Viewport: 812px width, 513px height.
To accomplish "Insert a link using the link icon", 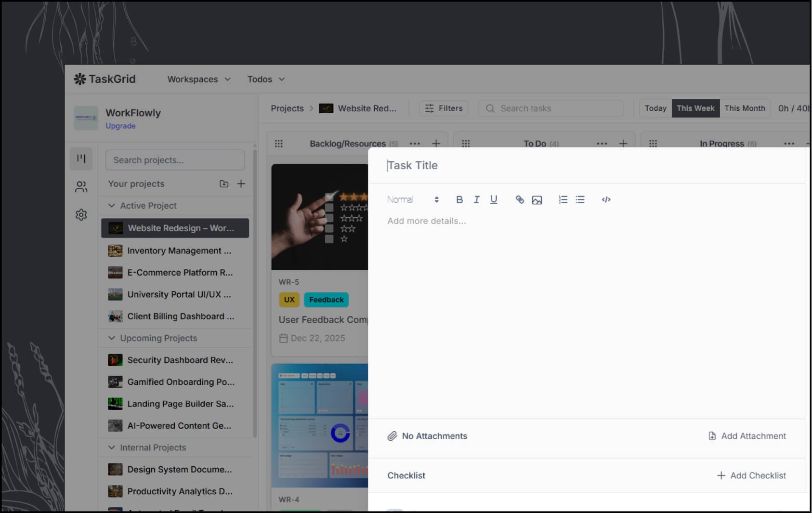I will [520, 199].
